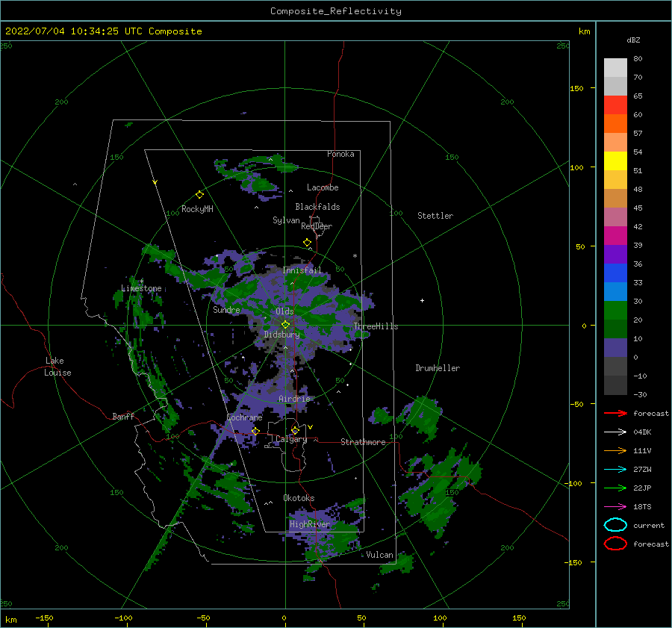Select the slate purple swatch between 10 and 0 dBZ
Viewport: 672px width, 628px height.
(x=615, y=348)
